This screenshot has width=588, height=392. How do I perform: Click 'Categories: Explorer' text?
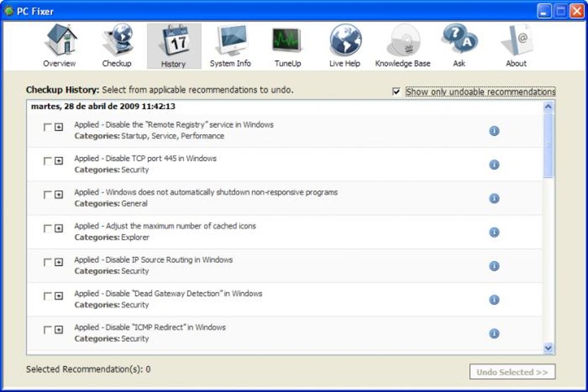(x=112, y=237)
